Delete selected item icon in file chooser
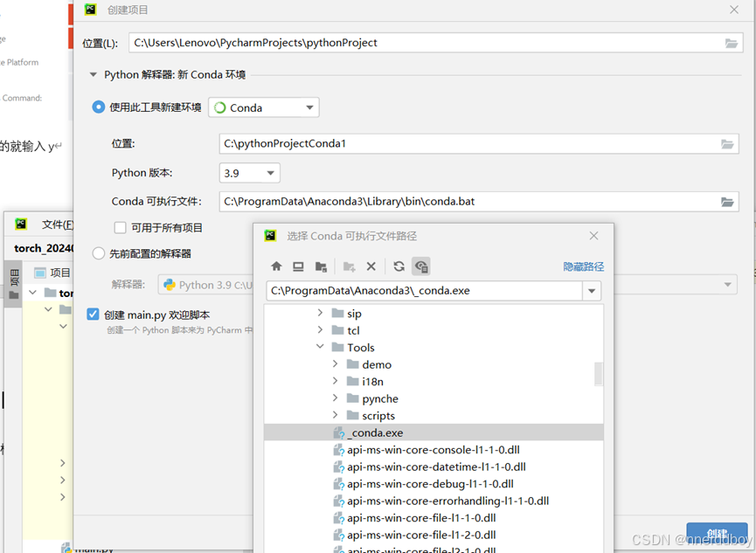Image resolution: width=756 pixels, height=553 pixels. (x=371, y=266)
